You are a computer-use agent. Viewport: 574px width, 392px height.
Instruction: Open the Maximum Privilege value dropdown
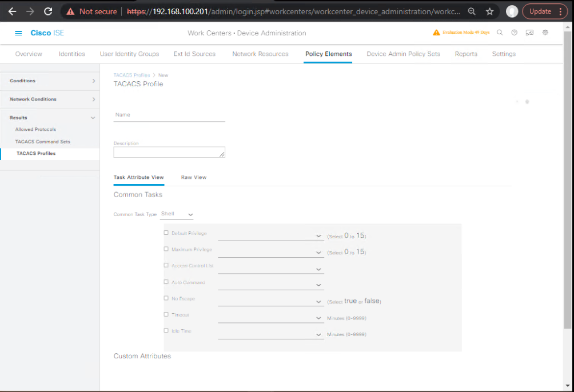(271, 252)
